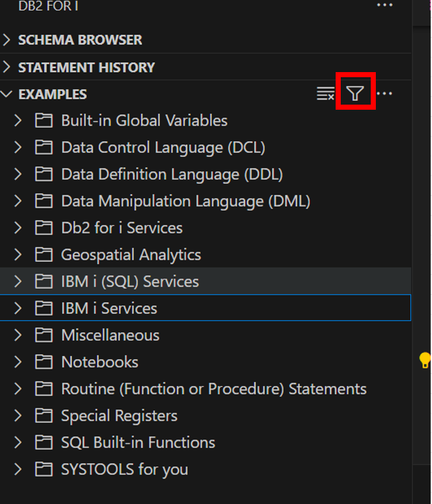Click the collapse all icon in Examples
Viewport: 432px width, 504px height.
tap(325, 94)
